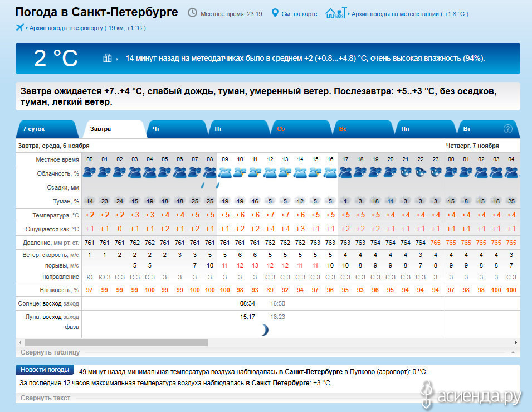532x412 pixels.
Task: Open Архив погоды на метеостанции link
Action: (x=410, y=14)
